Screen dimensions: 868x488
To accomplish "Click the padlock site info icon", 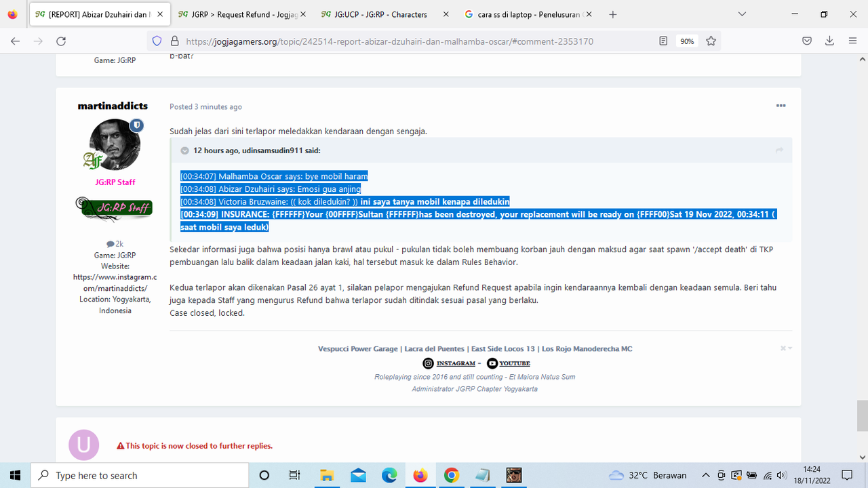I will [x=174, y=41].
